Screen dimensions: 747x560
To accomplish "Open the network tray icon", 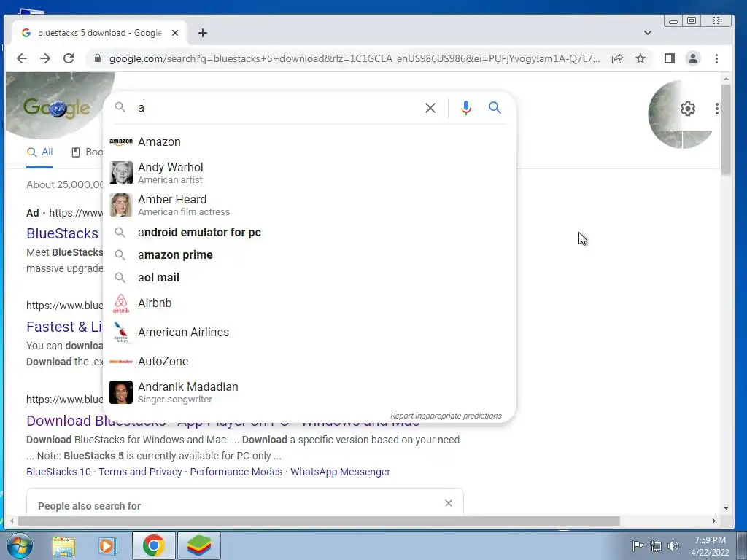I will coord(656,546).
